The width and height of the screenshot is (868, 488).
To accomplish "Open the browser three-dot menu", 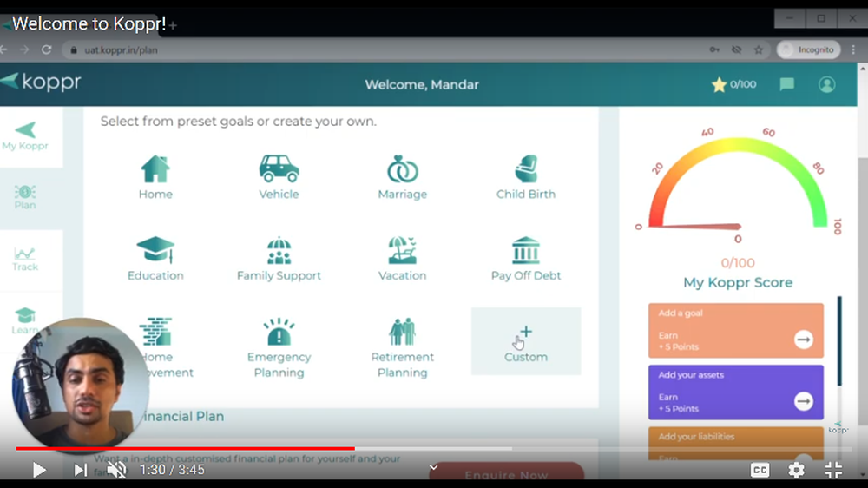I will coord(853,49).
